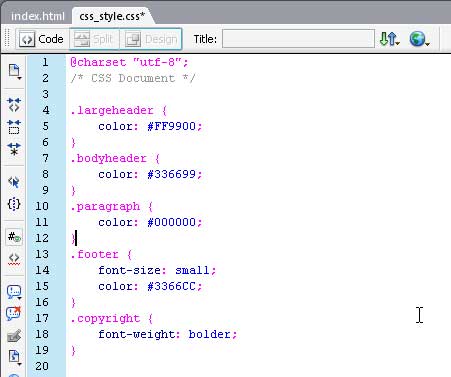Screen dimensions: 451x377
Task: Click the .bodyheader selector text
Action: [x=108, y=158]
